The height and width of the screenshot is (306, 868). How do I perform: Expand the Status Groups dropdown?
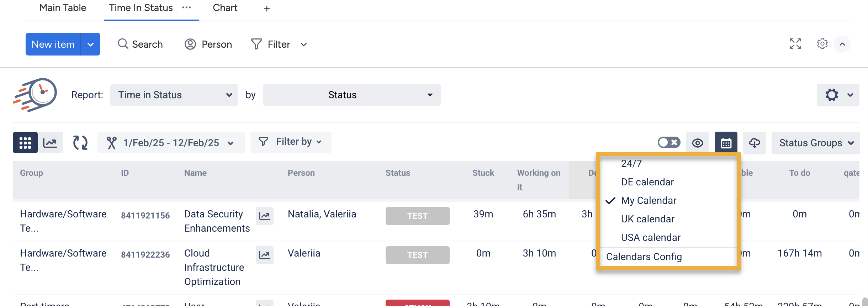pos(815,143)
